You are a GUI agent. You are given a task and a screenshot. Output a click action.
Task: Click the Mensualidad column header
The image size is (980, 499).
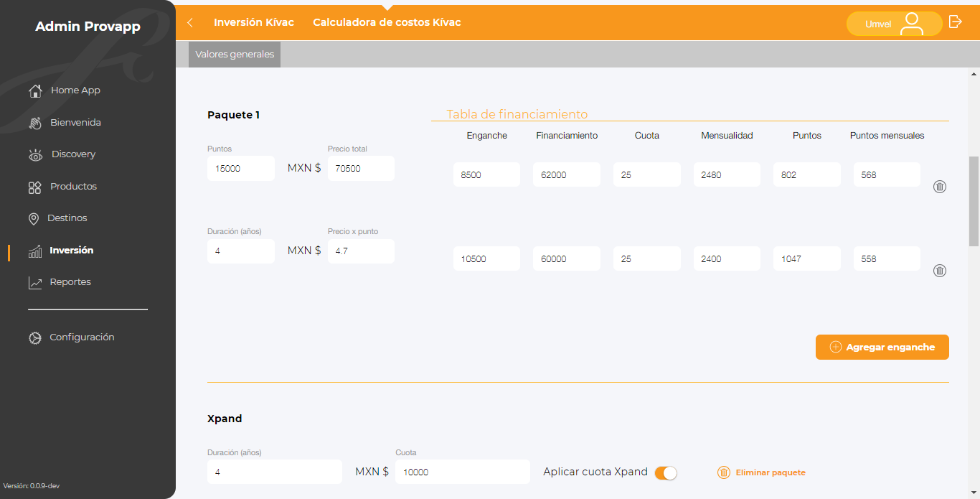[727, 135]
